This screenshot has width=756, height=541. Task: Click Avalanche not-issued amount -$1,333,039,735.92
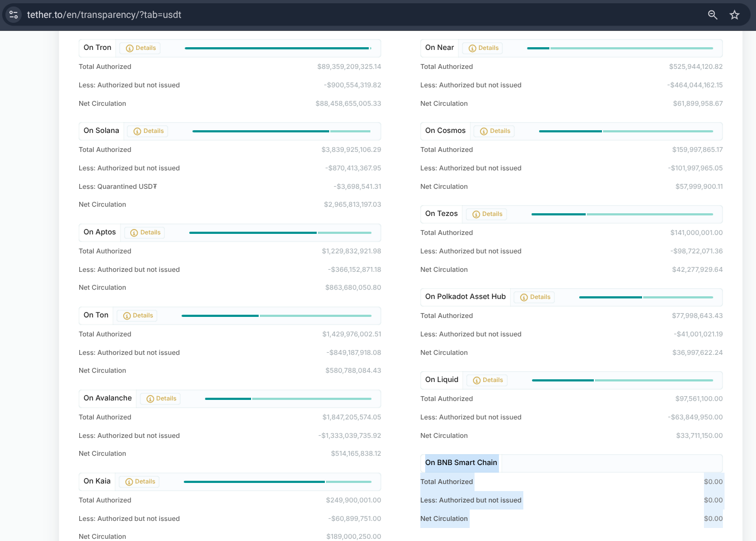(350, 436)
